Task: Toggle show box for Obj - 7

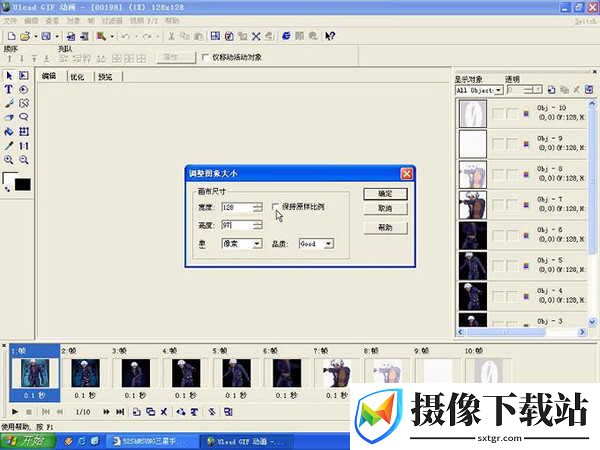Action: click(498, 205)
